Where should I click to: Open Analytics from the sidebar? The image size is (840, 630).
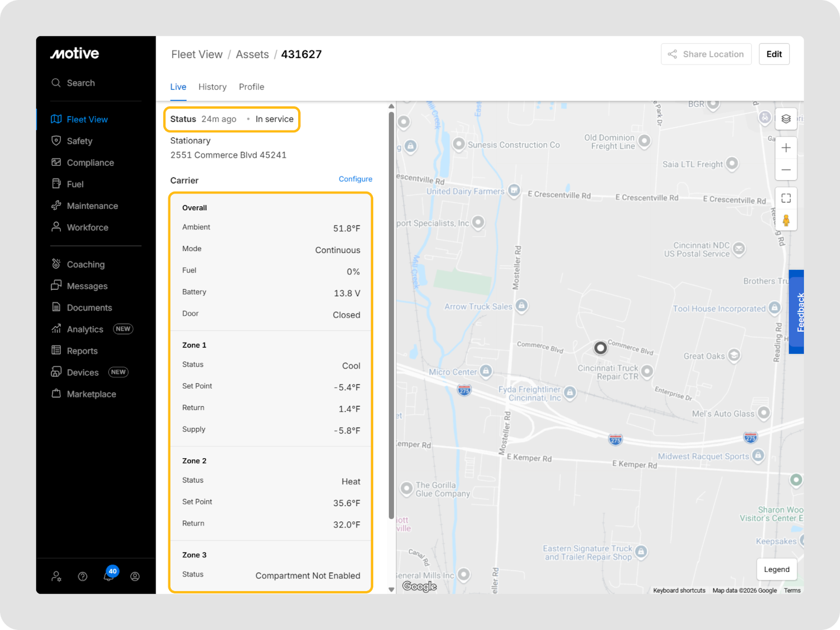point(85,329)
